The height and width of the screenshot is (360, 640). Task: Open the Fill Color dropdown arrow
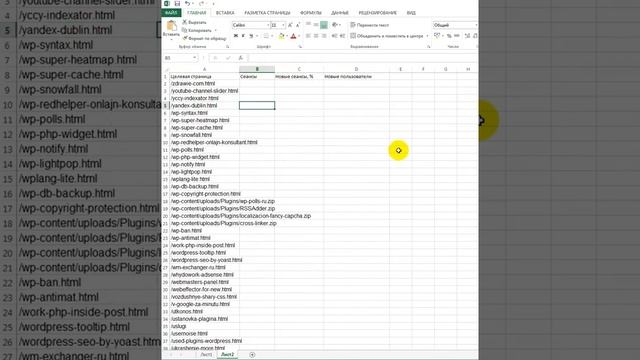[x=287, y=36]
